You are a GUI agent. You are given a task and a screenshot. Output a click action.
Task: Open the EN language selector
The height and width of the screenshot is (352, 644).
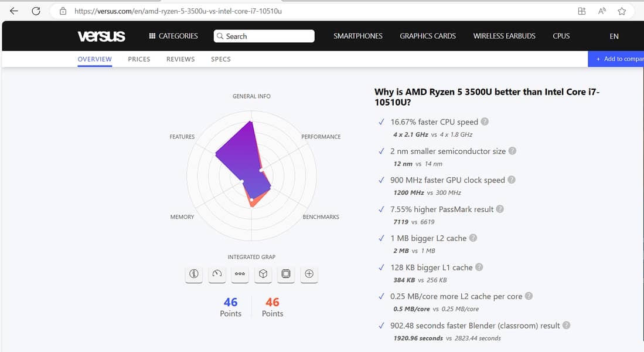614,36
